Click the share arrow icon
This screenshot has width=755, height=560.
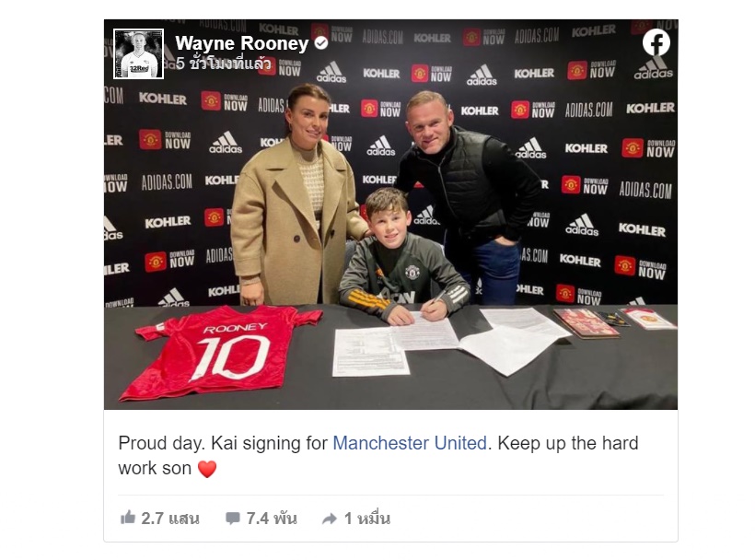point(330,519)
